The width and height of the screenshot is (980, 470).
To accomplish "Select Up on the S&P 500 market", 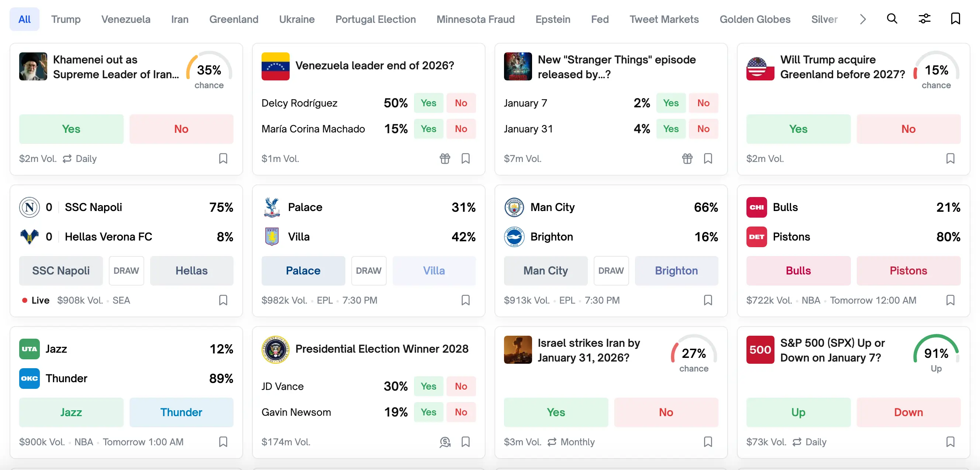I will pos(798,412).
